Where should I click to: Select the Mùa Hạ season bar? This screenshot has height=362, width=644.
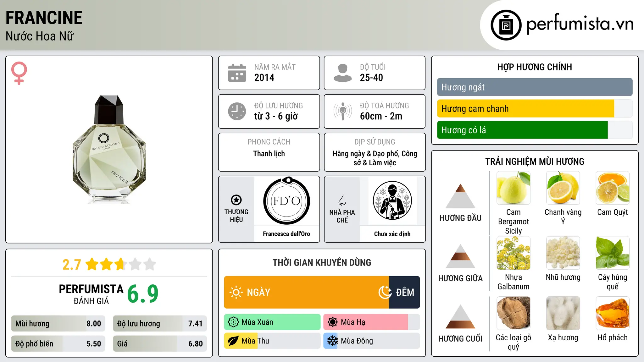372,322
